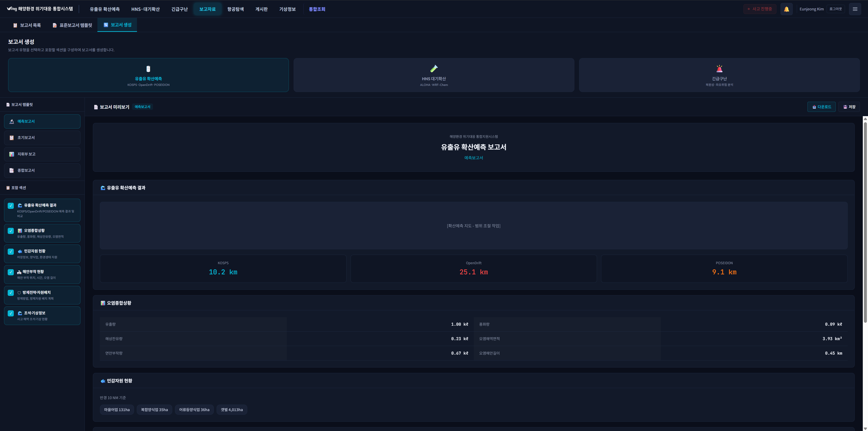The image size is (868, 431).
Task: Select the 지휘부 보고 template
Action: pos(42,154)
